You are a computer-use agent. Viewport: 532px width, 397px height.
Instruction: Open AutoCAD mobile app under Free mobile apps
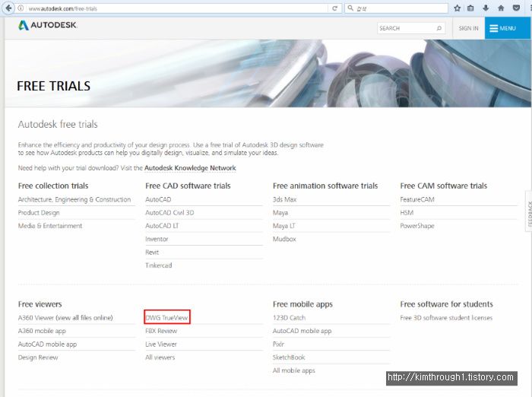pos(302,331)
